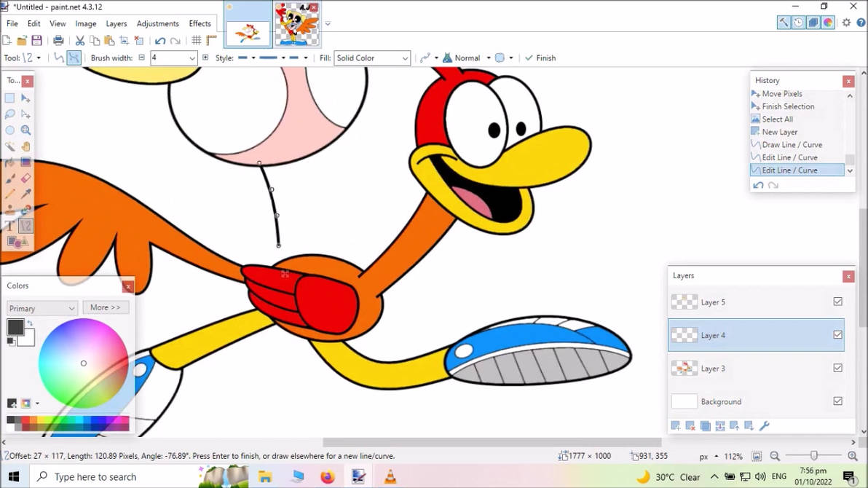Open the Brush width dropdown
868x488 pixels.
192,58
